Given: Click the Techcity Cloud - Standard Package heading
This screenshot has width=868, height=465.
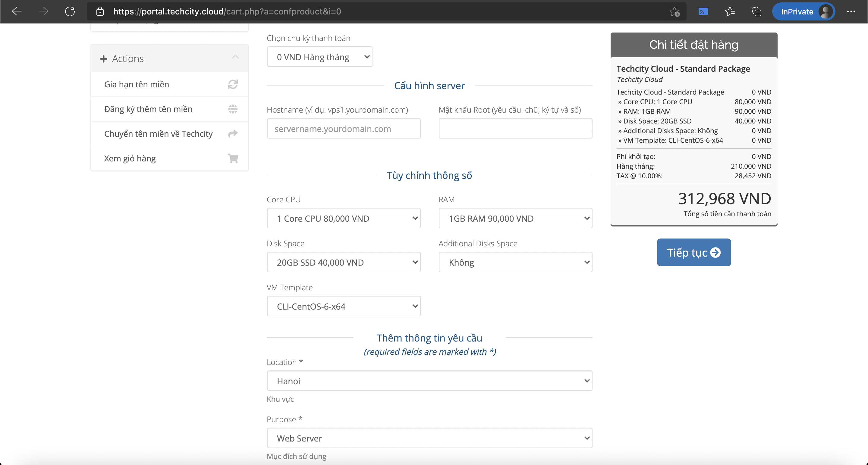Looking at the screenshot, I should [x=683, y=69].
